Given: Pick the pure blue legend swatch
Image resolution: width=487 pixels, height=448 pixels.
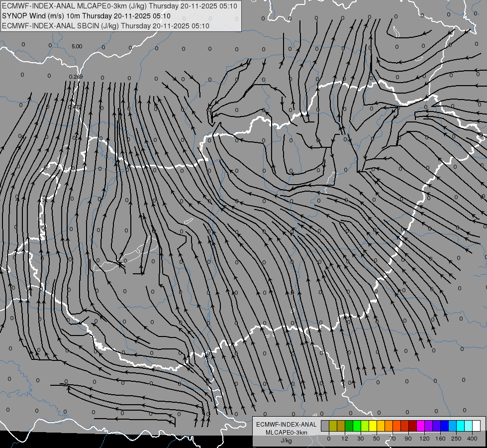Looking at the screenshot, I should pos(445,426).
